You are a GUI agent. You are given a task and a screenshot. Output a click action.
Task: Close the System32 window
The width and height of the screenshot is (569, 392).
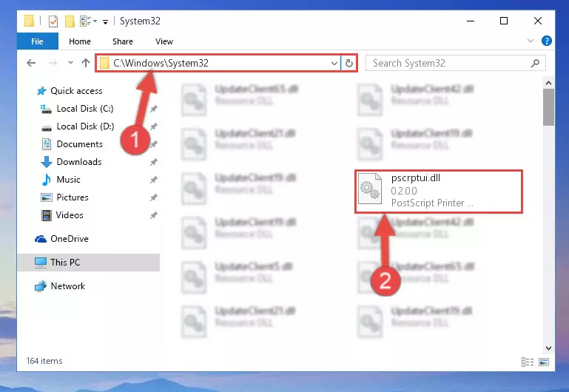point(538,21)
